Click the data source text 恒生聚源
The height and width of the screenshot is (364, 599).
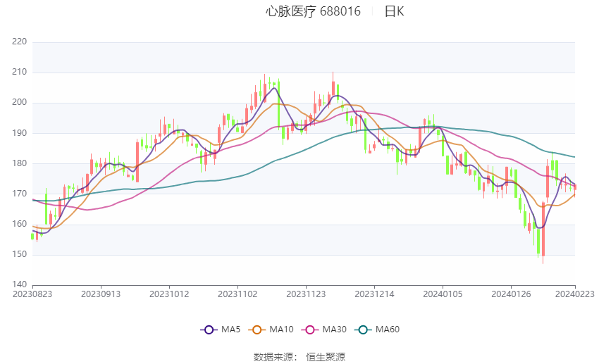coord(326,357)
